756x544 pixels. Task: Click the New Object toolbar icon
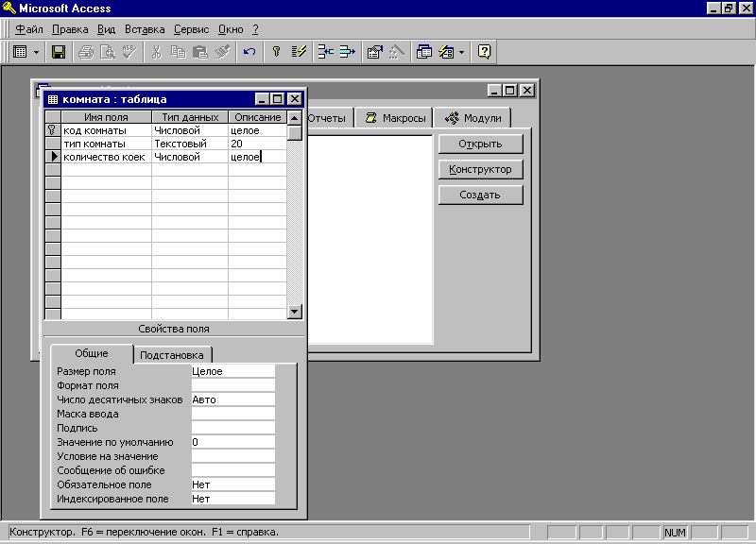click(446, 52)
